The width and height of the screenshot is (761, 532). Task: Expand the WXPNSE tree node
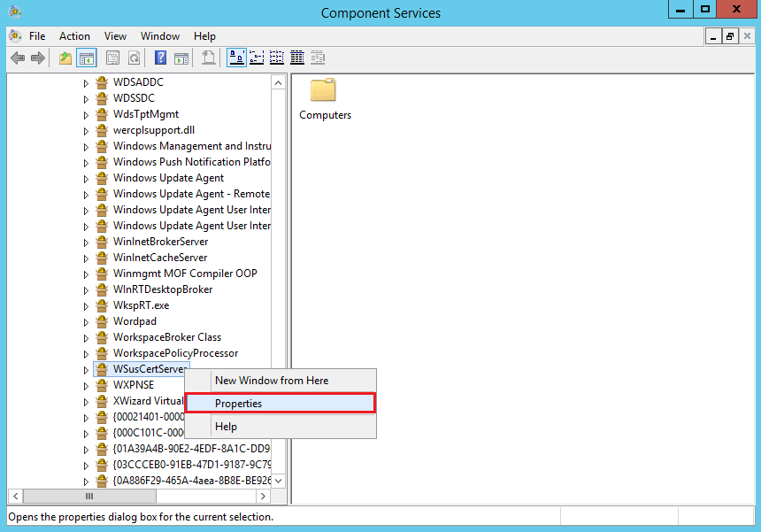click(x=86, y=386)
